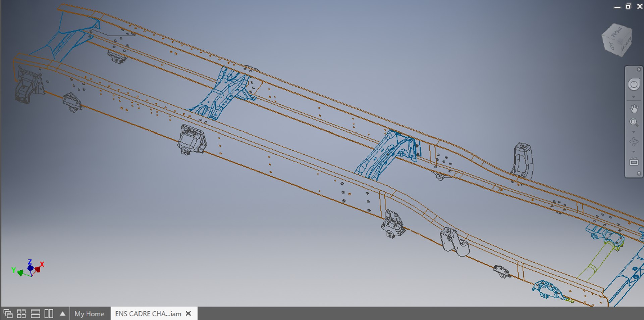This screenshot has width=644, height=320.
Task: Cascade the open document windows
Action: pos(8,314)
